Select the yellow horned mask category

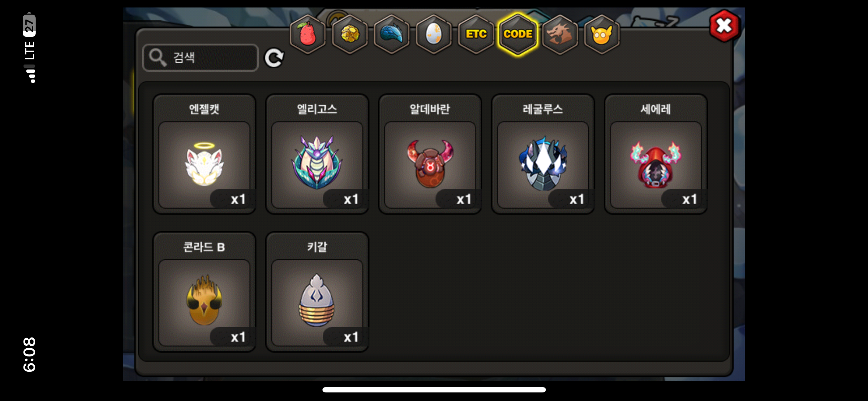(x=602, y=34)
